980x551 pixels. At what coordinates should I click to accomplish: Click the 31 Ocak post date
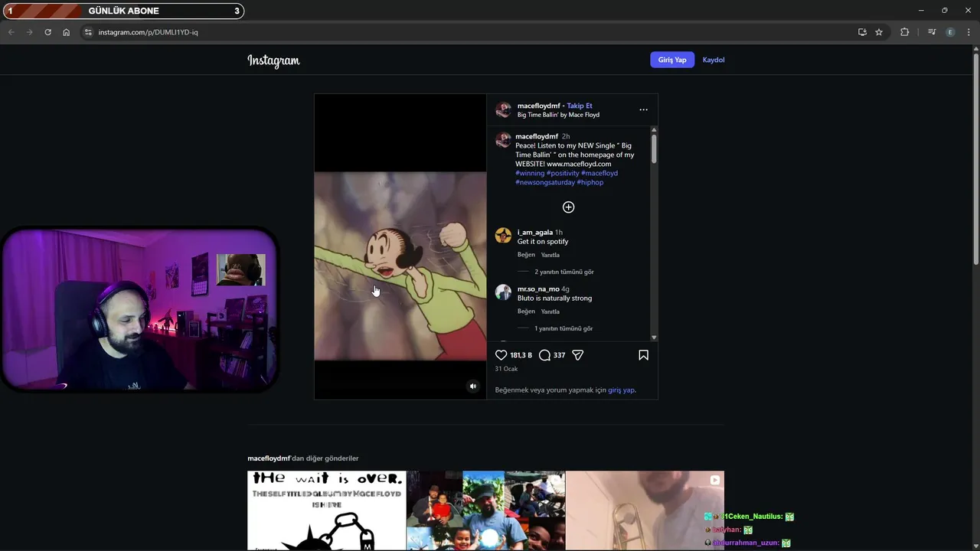(506, 369)
